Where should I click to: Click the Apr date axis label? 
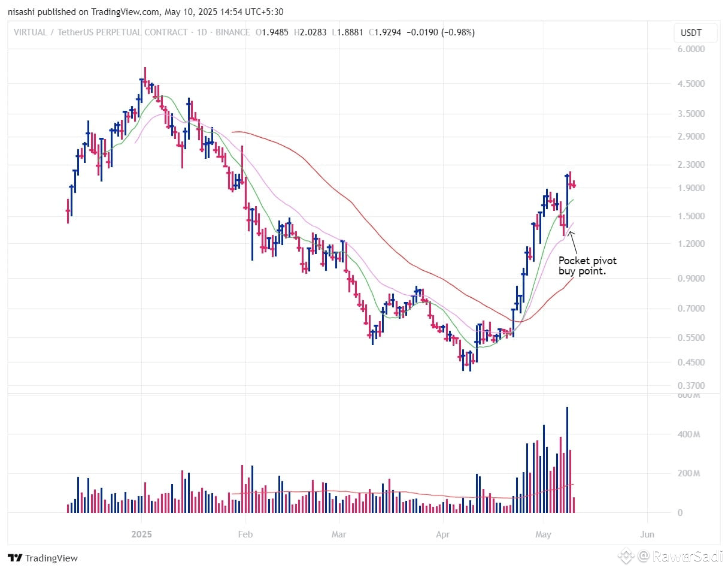tap(442, 534)
